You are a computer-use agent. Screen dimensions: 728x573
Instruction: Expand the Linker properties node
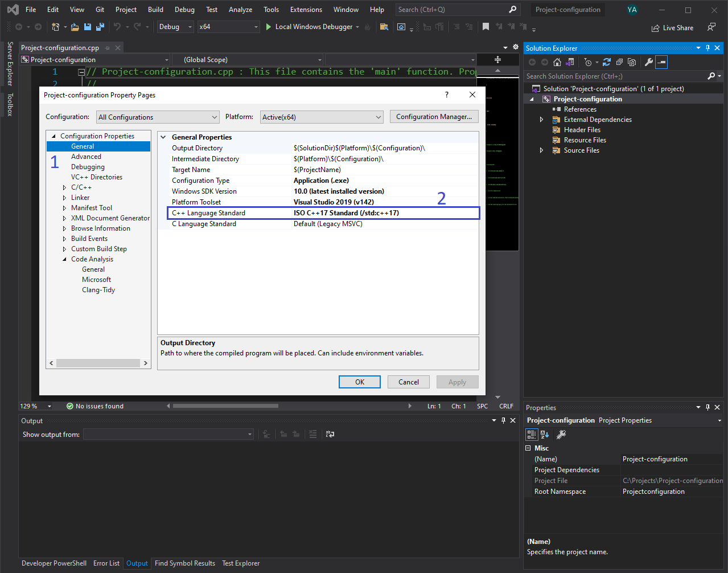(x=64, y=197)
